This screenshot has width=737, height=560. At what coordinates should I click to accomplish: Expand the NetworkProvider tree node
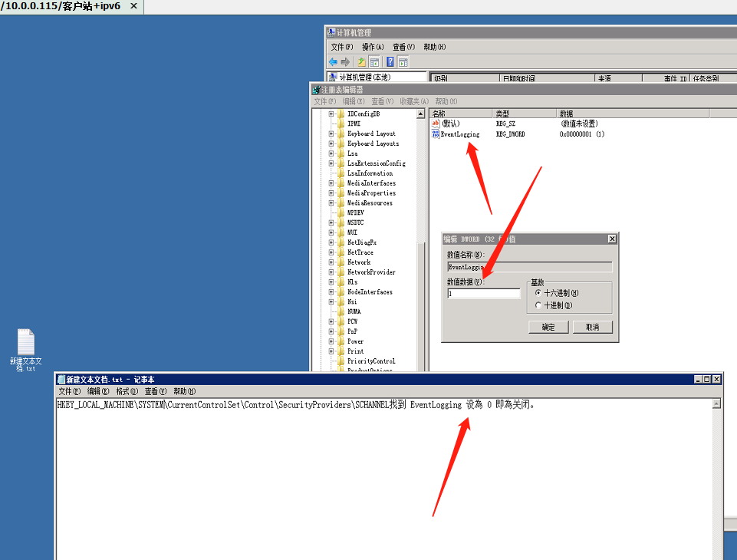(331, 272)
